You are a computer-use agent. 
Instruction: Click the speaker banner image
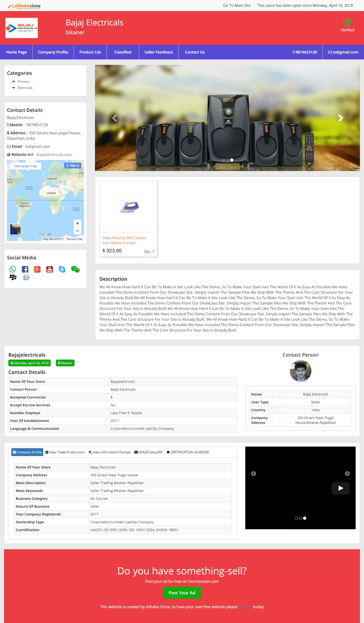tap(227, 118)
